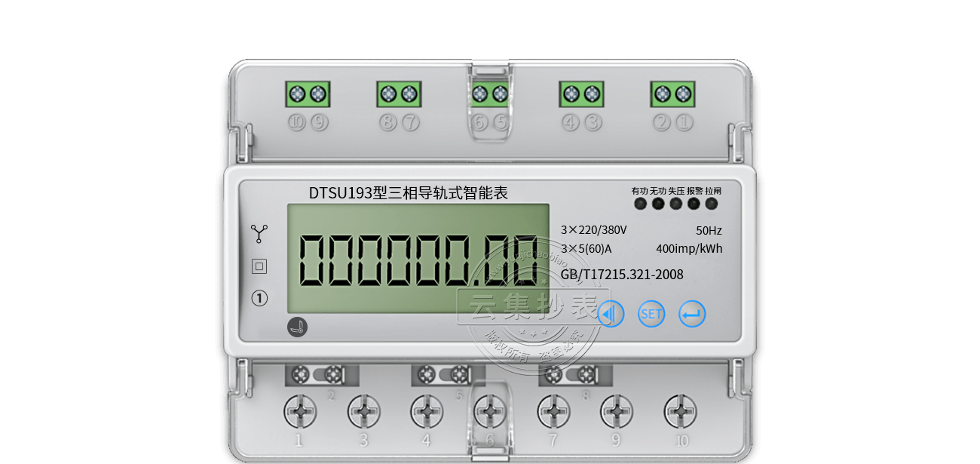The image size is (980, 464).
Task: Click bottom screw terminal number 10
Action: tap(680, 412)
